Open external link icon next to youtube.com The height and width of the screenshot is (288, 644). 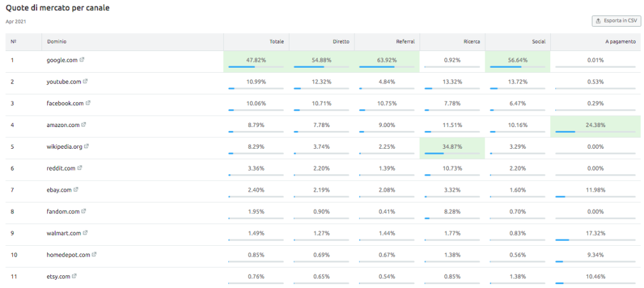85,82
